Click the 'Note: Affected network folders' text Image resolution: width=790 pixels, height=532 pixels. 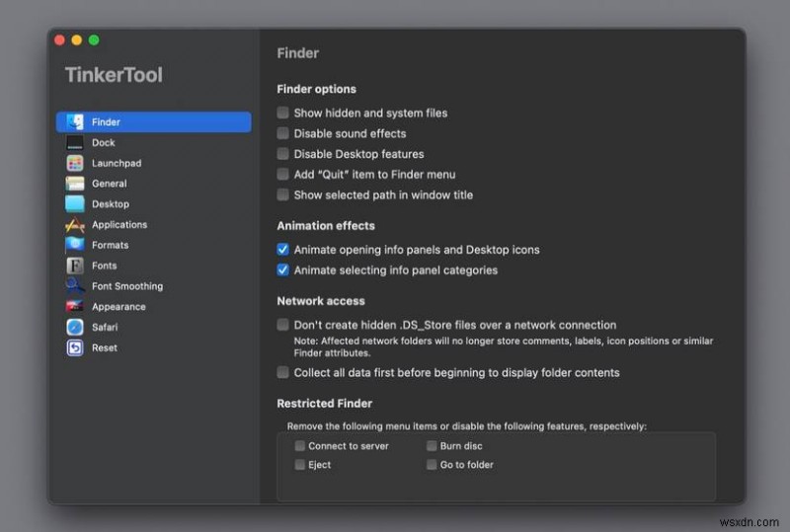coord(504,346)
